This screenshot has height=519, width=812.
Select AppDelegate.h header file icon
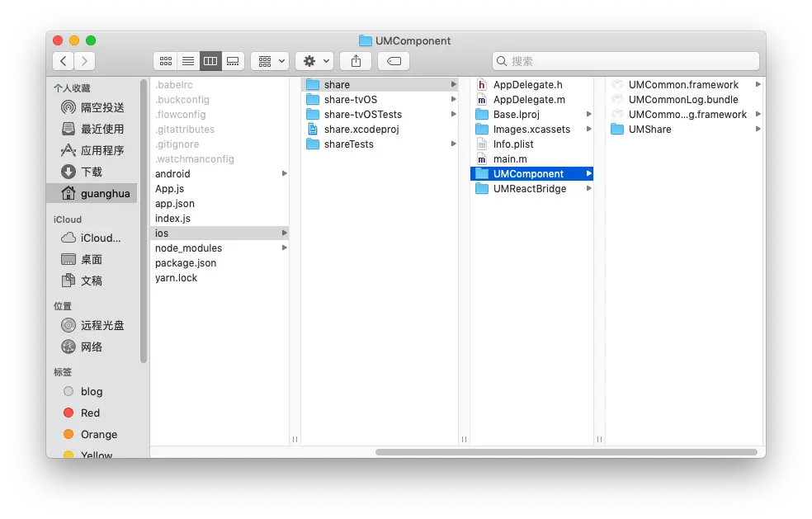click(x=482, y=84)
